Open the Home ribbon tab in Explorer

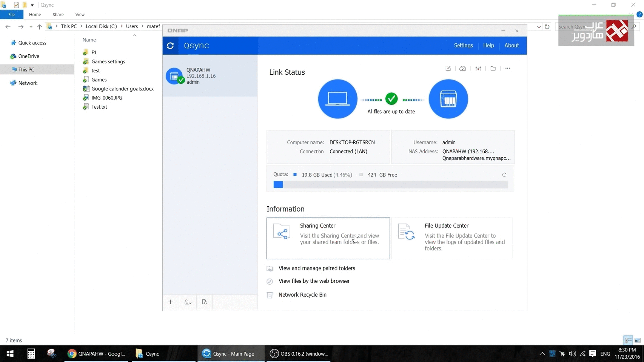click(35, 15)
